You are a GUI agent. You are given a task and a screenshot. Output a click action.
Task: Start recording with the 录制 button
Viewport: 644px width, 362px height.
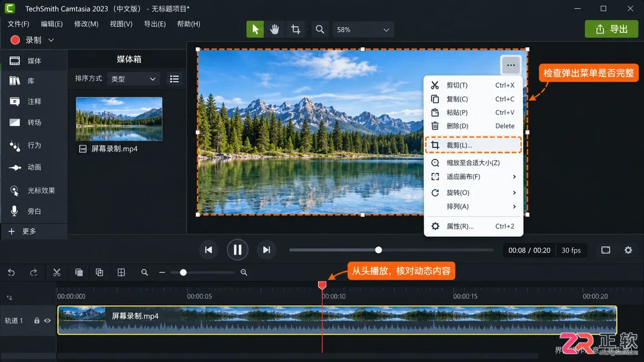coord(26,40)
